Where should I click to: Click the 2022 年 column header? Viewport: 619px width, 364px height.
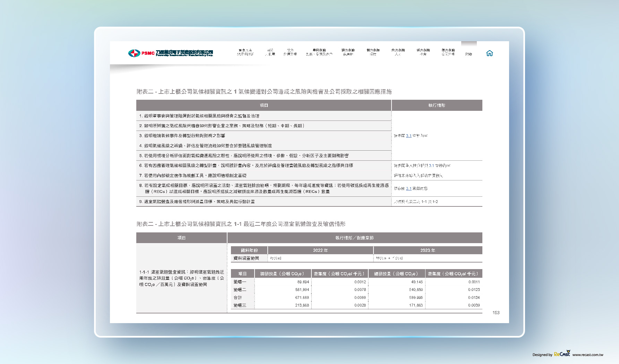(x=320, y=250)
